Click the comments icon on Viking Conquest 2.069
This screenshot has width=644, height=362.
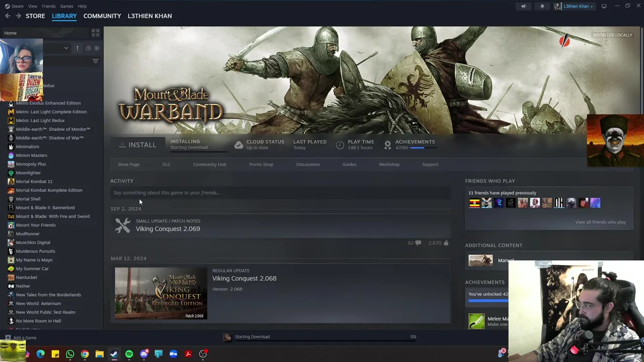(x=418, y=243)
